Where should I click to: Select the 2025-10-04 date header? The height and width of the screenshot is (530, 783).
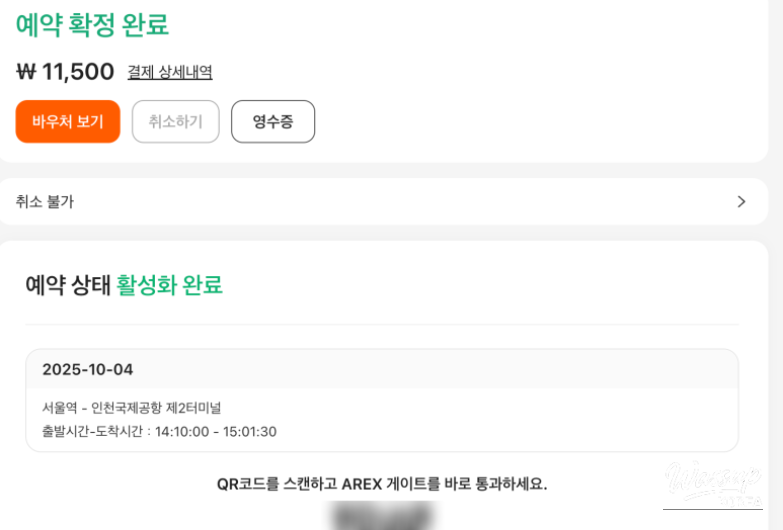88,369
